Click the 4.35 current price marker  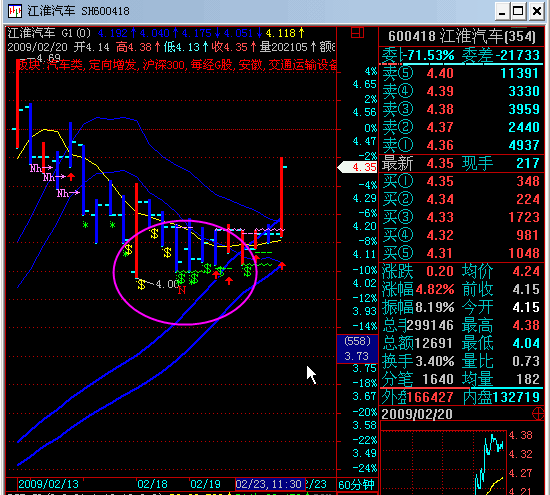[357, 167]
